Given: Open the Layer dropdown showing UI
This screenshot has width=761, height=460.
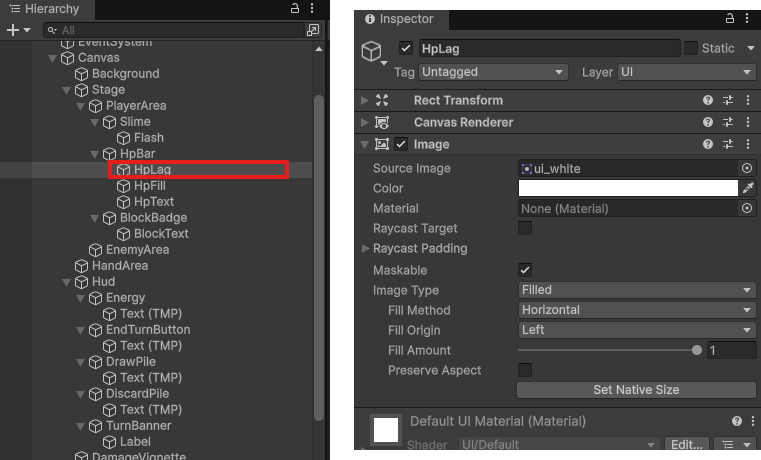Looking at the screenshot, I should [687, 72].
